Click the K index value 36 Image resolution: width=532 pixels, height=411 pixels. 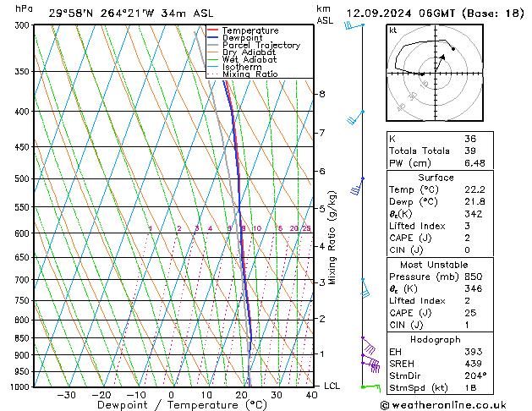click(x=470, y=139)
